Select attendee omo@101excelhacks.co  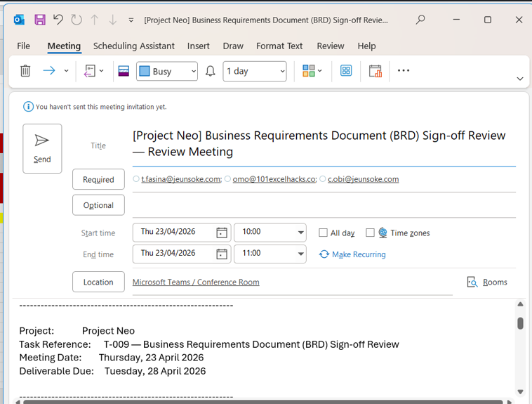coord(274,179)
